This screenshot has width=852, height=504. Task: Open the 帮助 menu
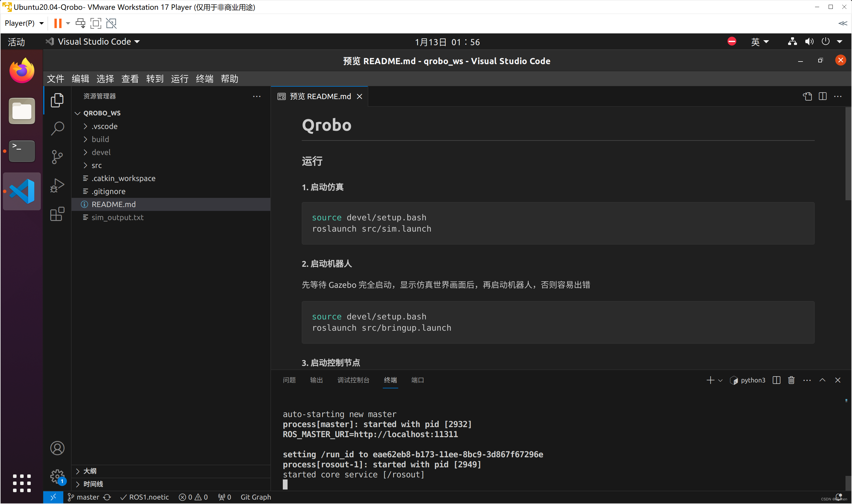[229, 79]
